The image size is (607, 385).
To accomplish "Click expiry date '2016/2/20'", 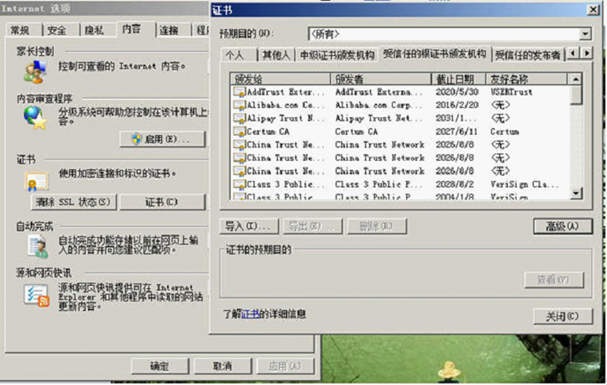I will 457,105.
